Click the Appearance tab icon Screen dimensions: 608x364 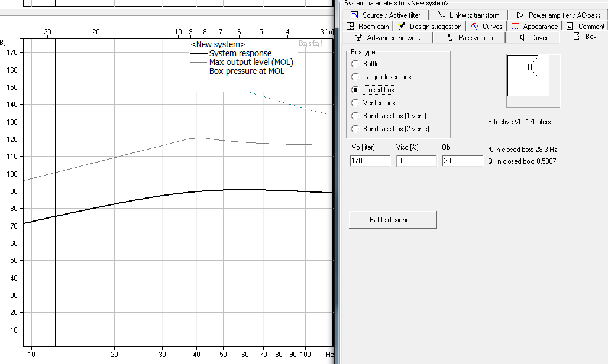click(x=515, y=27)
